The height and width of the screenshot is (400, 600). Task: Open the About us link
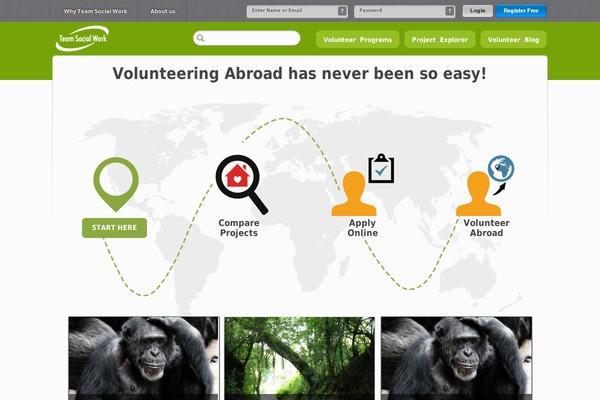(163, 11)
